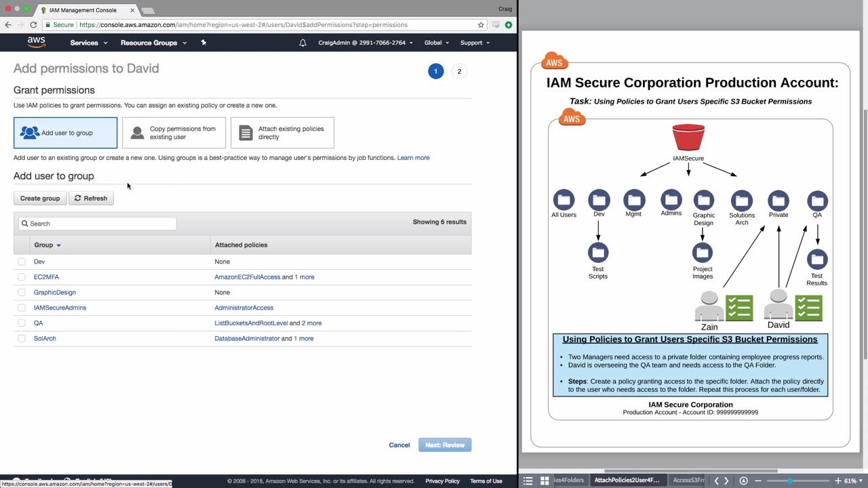Go to step 2 indicator

click(x=459, y=71)
